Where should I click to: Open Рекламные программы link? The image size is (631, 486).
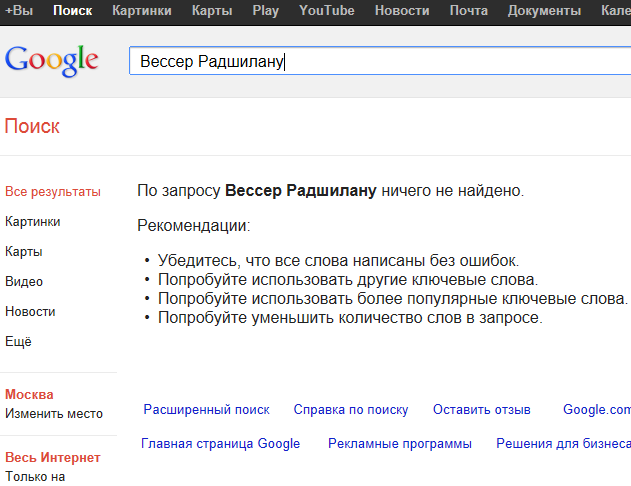point(400,443)
